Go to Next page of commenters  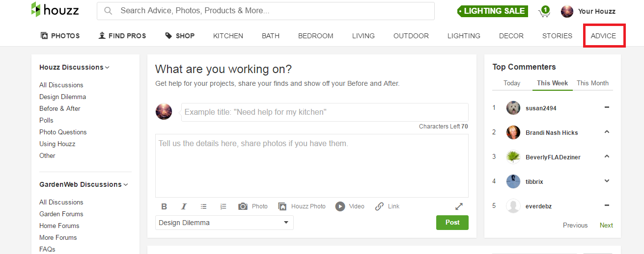606,225
